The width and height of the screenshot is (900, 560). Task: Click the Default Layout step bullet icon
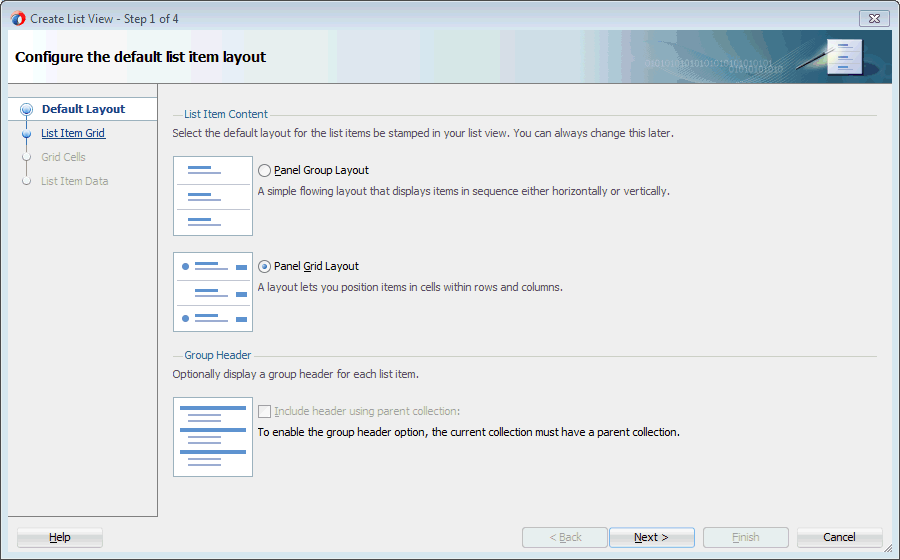point(26,109)
